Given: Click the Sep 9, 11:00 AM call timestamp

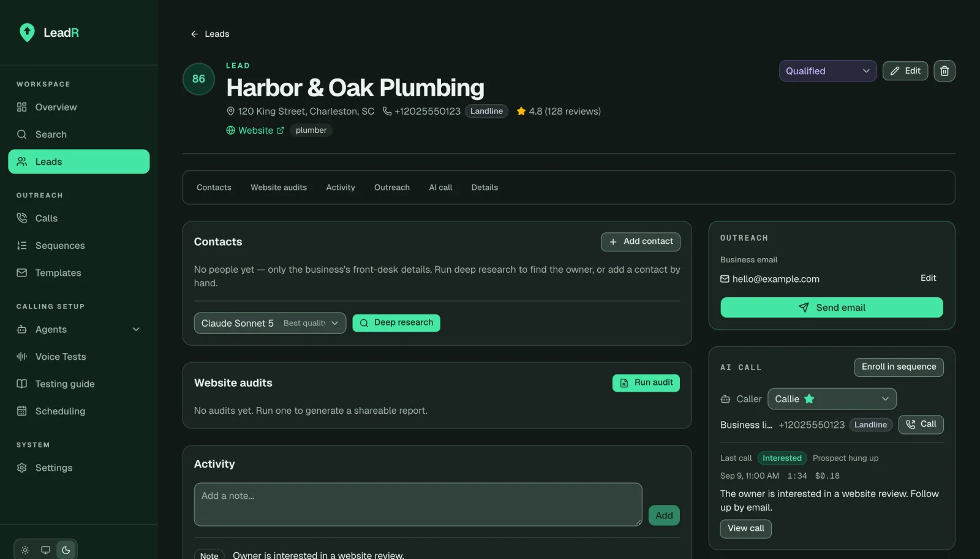Looking at the screenshot, I should point(750,476).
